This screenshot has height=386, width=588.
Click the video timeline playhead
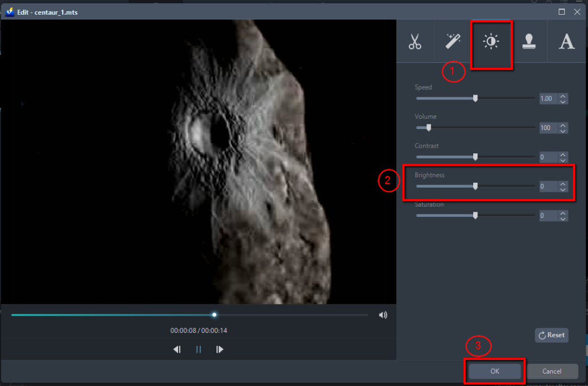coord(214,315)
